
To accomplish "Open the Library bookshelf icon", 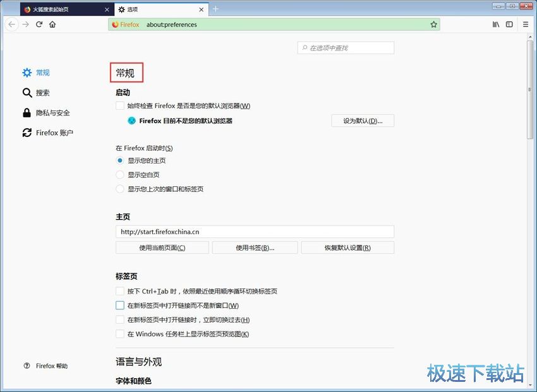I will click(x=495, y=24).
